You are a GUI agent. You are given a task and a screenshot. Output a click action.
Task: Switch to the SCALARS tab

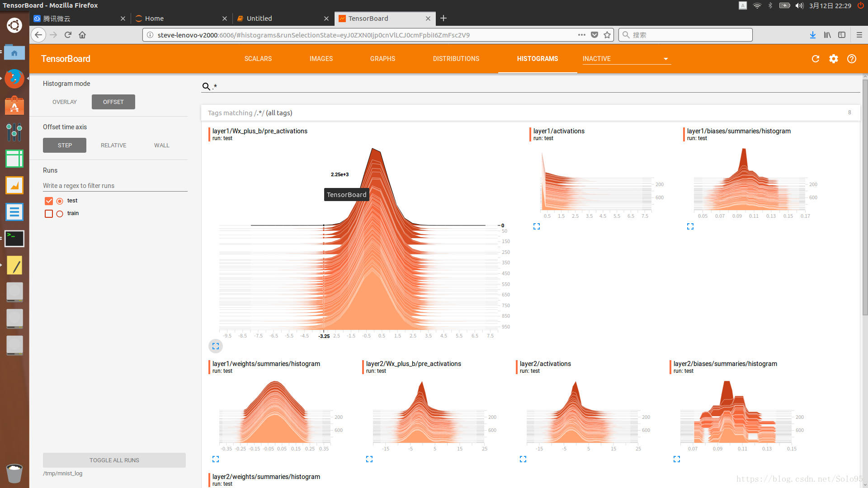(x=258, y=59)
